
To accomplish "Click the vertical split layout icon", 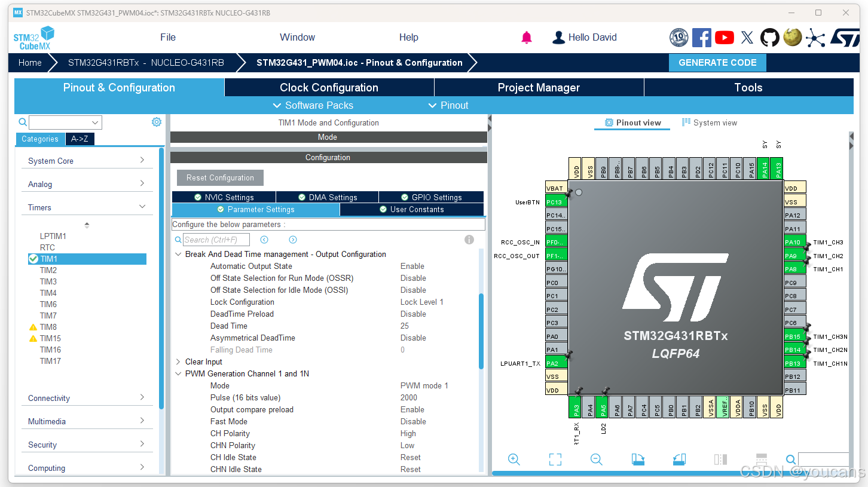I will [720, 460].
